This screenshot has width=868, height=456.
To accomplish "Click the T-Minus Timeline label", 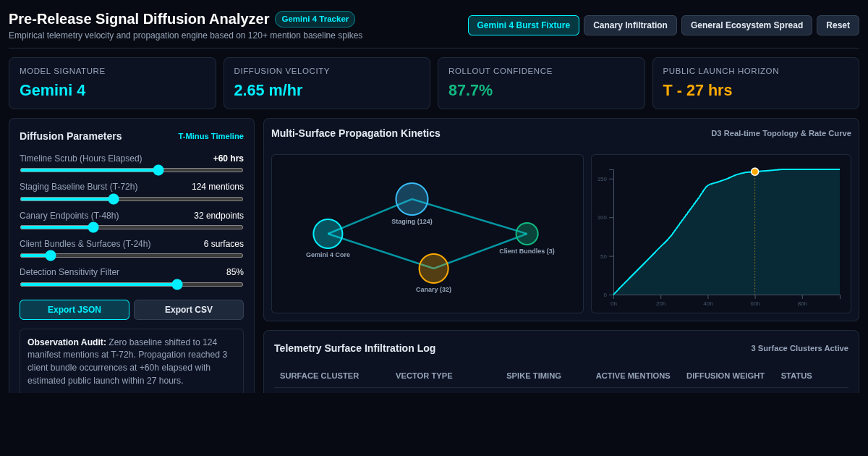I will point(211,136).
